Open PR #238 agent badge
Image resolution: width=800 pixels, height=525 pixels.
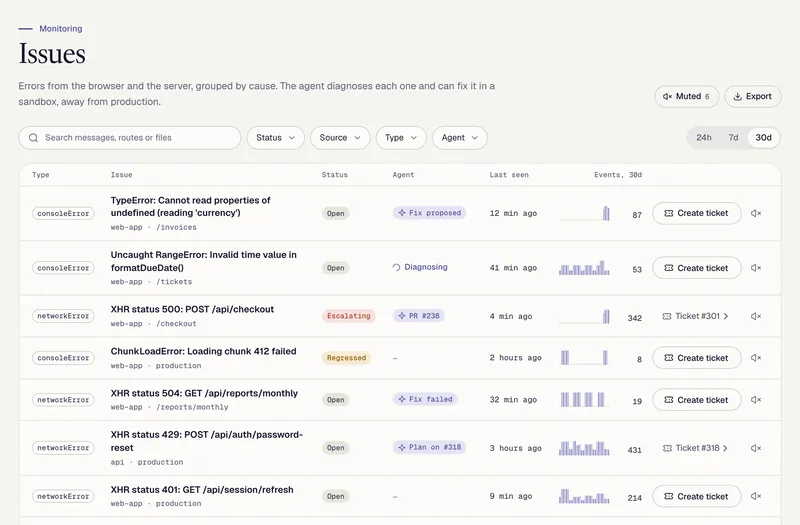pyautogui.click(x=418, y=316)
